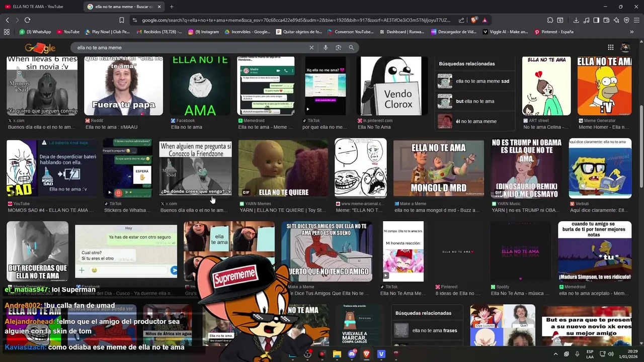Open the Quitar objetos de fo bookmark
Image resolution: width=644 pixels, height=362 pixels.
tap(299, 32)
